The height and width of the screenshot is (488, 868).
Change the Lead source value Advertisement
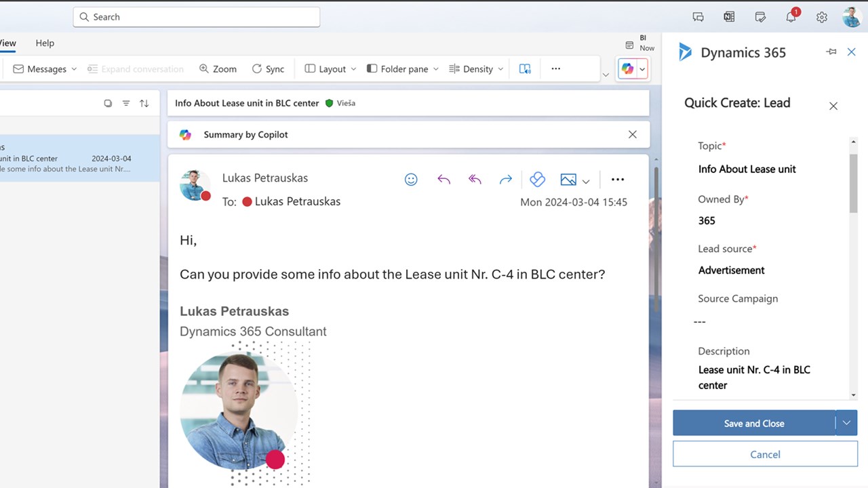(x=731, y=270)
